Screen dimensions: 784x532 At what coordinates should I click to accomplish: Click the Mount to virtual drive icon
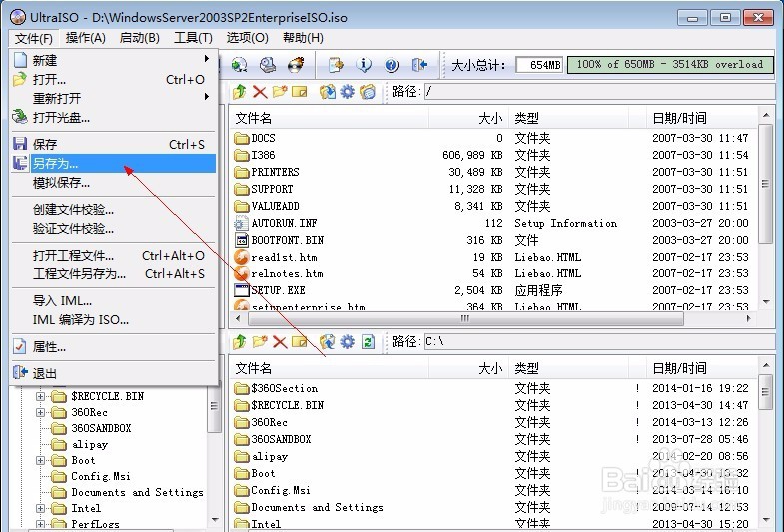(x=267, y=65)
